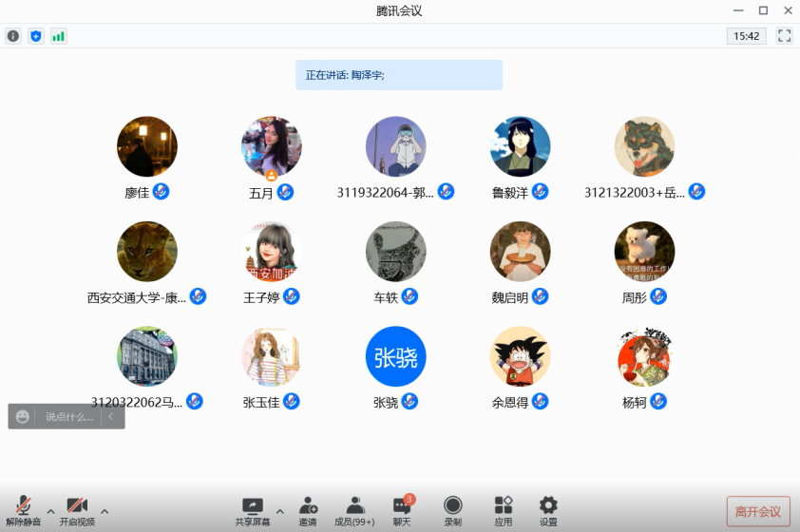Open the Share Screen (共享屏幕) tool

point(252,511)
